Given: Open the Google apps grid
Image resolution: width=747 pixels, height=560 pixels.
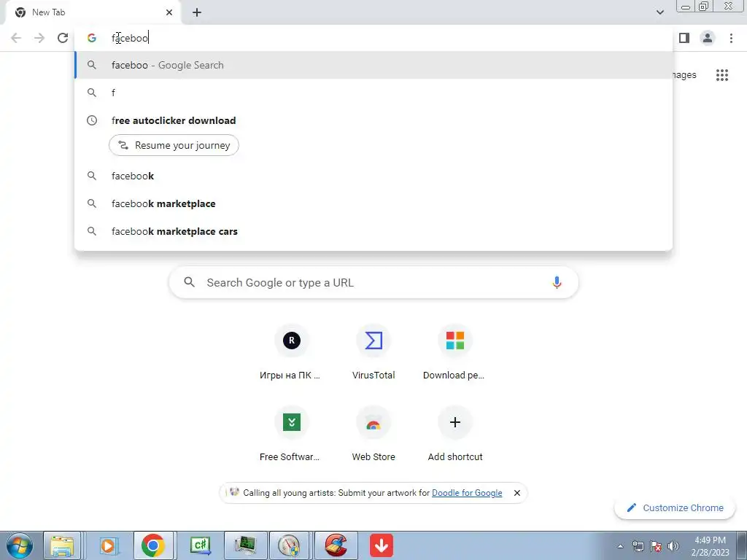Looking at the screenshot, I should click(x=722, y=75).
